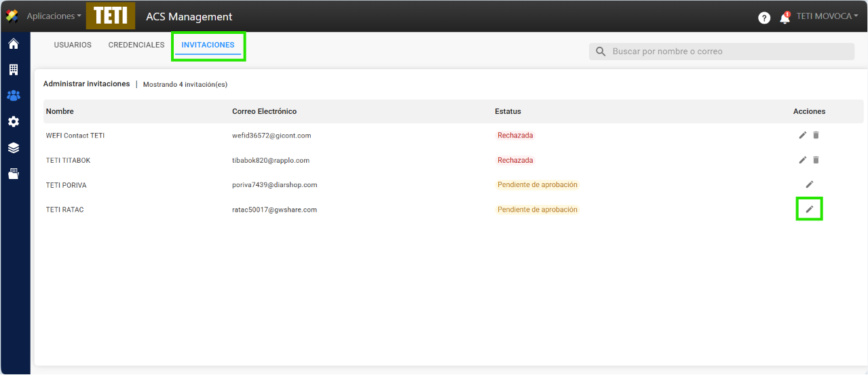Edit WEFI Contact TETI invitation
Viewport: 868px width, 375px height.
803,135
